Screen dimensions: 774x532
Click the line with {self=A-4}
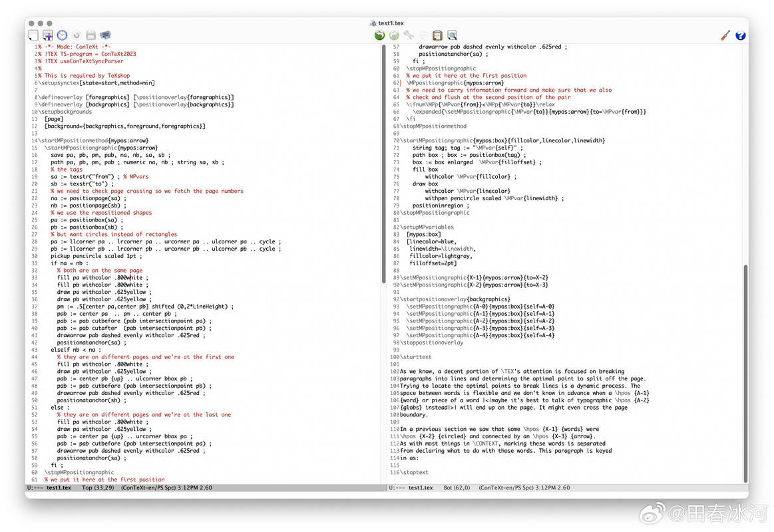click(x=481, y=335)
